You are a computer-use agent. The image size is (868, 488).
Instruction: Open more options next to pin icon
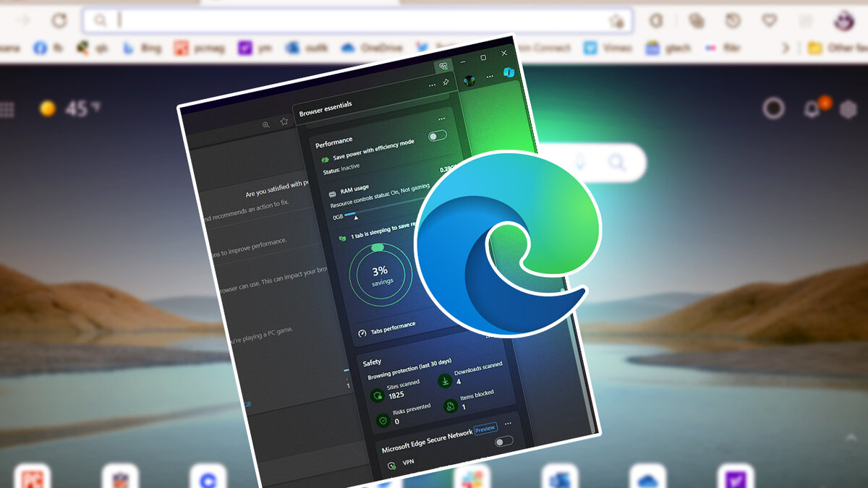(432, 85)
